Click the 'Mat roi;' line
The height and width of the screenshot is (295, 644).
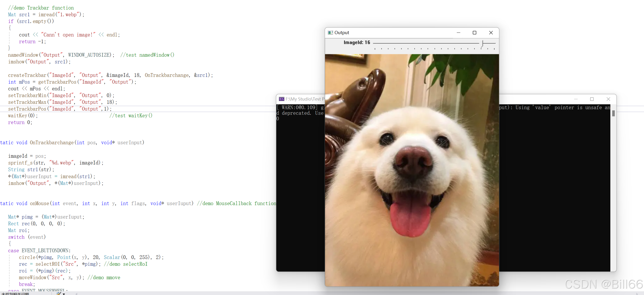pos(19,230)
